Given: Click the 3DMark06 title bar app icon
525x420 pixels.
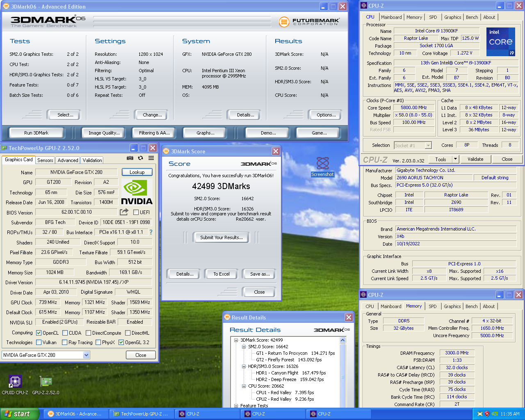Looking at the screenshot, I should [x=6, y=7].
